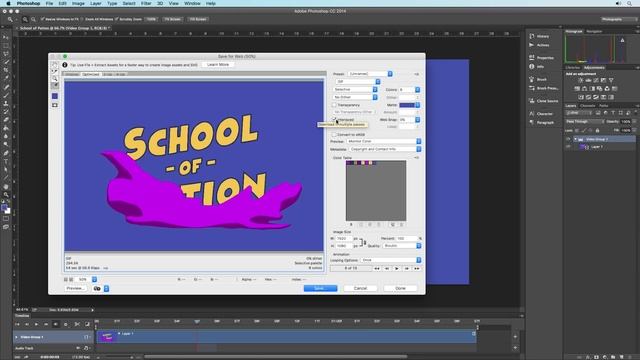Click transition icon in timeline controls
The image size is (640, 360).
(87, 324)
